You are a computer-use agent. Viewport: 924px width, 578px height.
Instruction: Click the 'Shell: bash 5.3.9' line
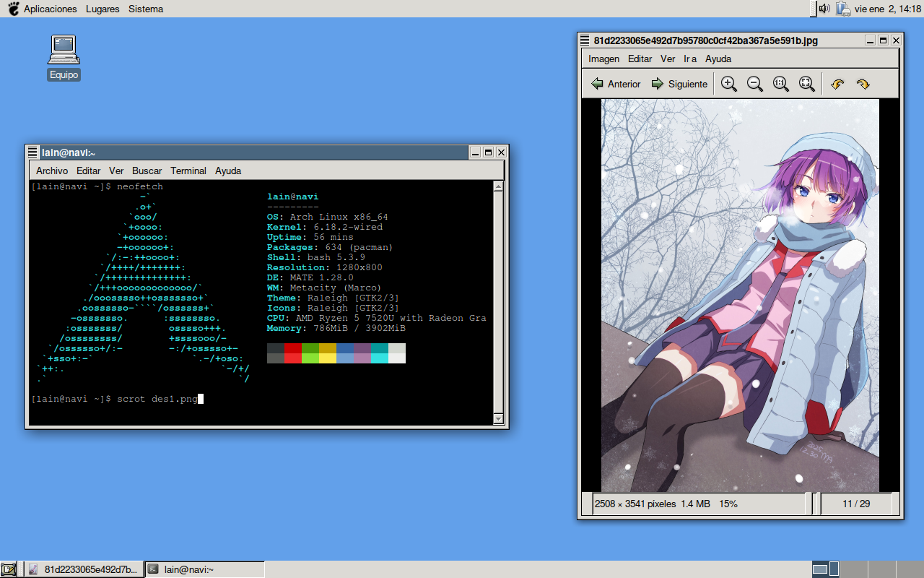pyautogui.click(x=316, y=257)
